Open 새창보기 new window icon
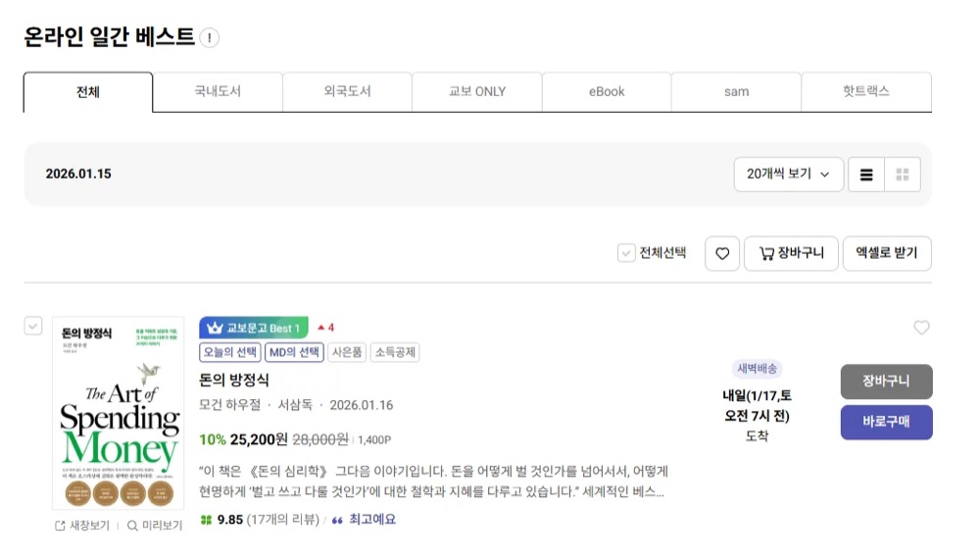The image size is (980, 560). coord(60,526)
